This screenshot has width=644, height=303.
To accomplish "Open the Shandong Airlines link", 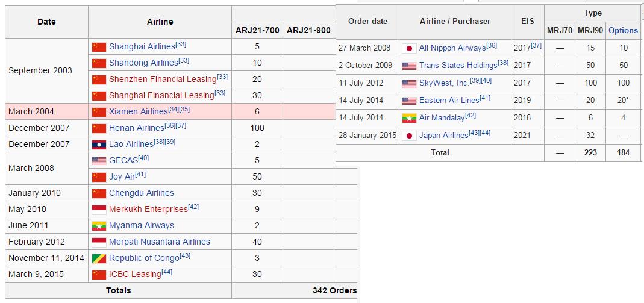I will pos(143,63).
